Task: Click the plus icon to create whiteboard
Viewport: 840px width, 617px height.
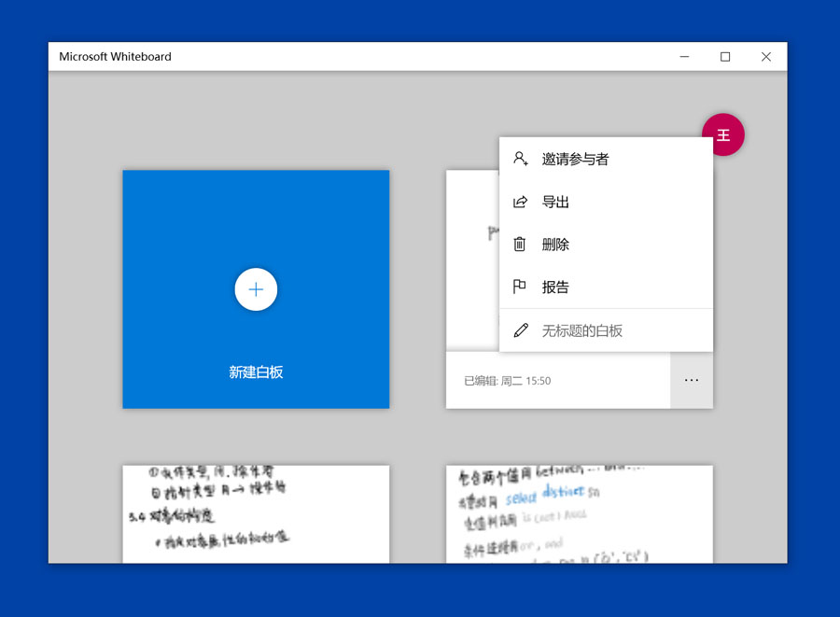Action: pos(256,289)
